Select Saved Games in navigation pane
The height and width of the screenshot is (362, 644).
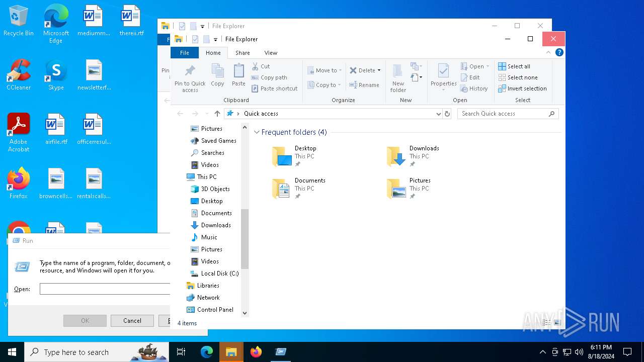(214, 141)
